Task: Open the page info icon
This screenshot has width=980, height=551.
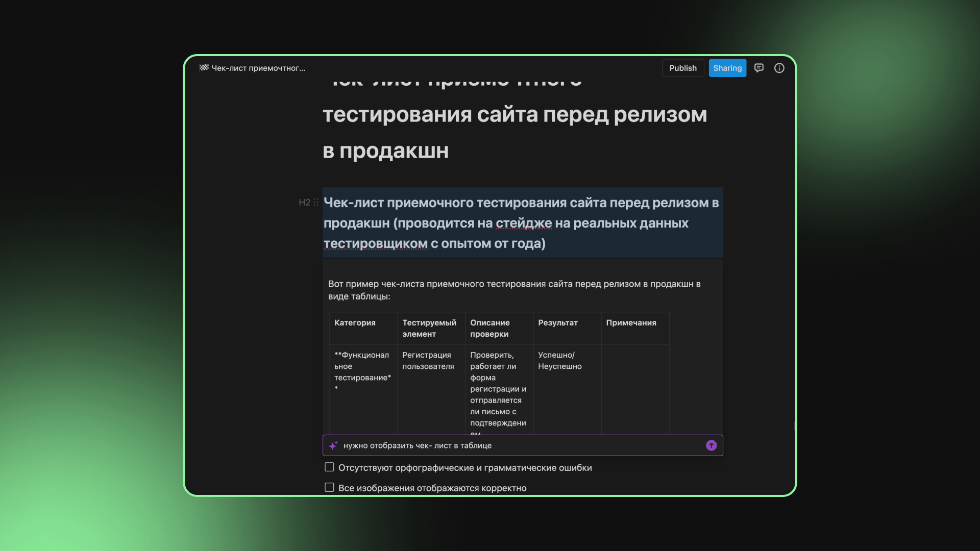Action: pos(779,68)
